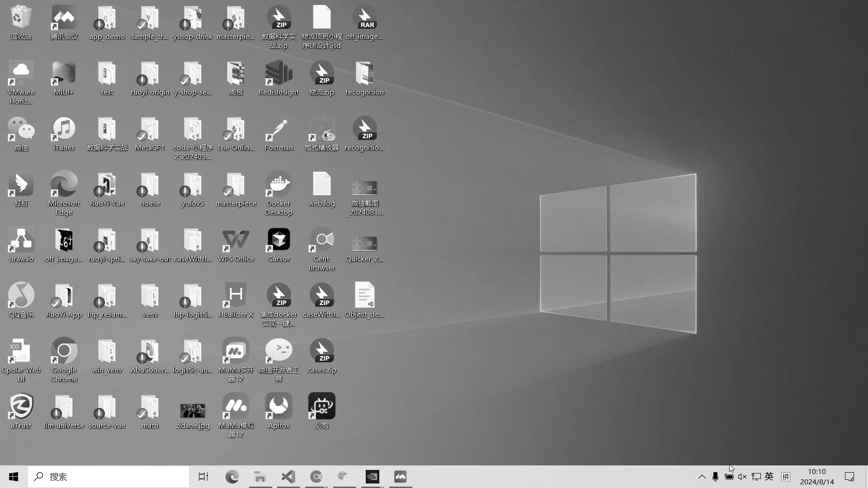Select the Quicker_2 image file
The height and width of the screenshot is (488, 868).
point(364,249)
